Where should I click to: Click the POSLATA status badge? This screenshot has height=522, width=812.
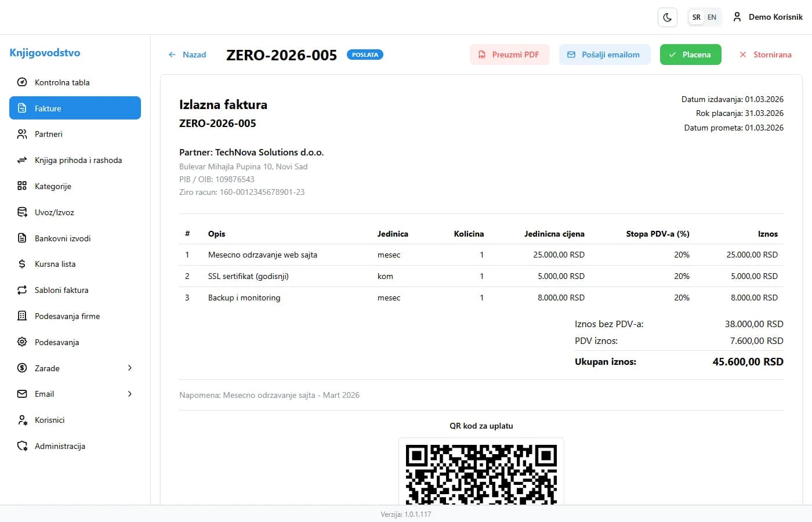click(x=365, y=55)
